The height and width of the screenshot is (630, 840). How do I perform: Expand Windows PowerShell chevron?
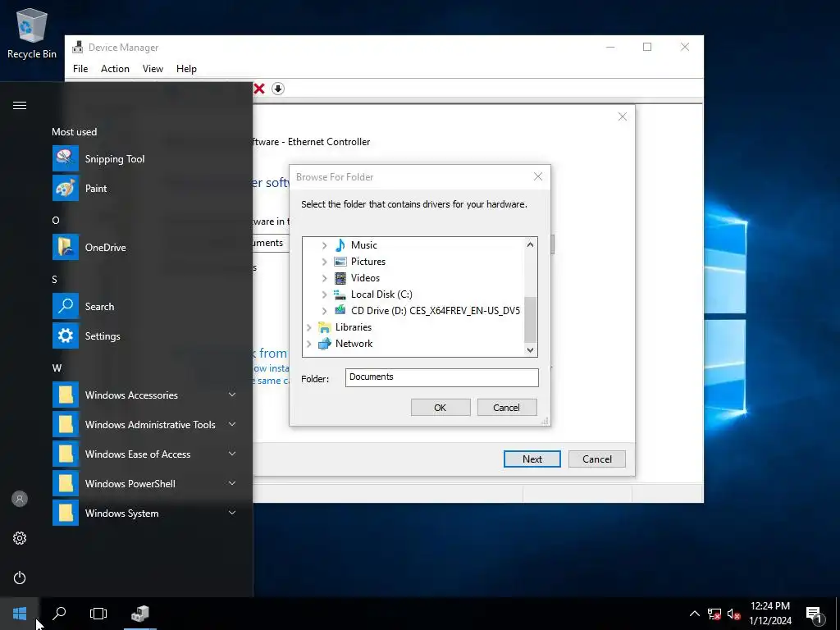pyautogui.click(x=232, y=483)
